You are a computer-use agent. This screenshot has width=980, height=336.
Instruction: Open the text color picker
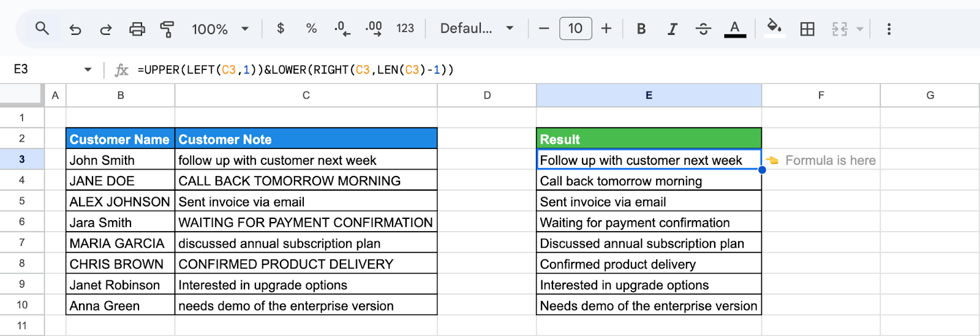(735, 29)
